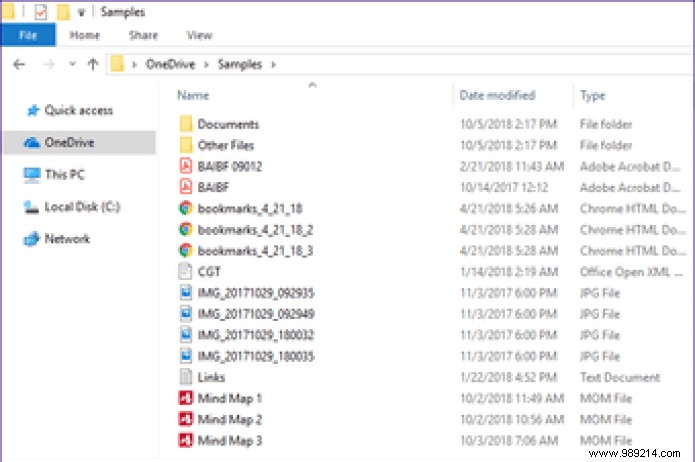695x462 pixels.
Task: Select IMG_20171029_180035 image file
Action: coord(256,356)
